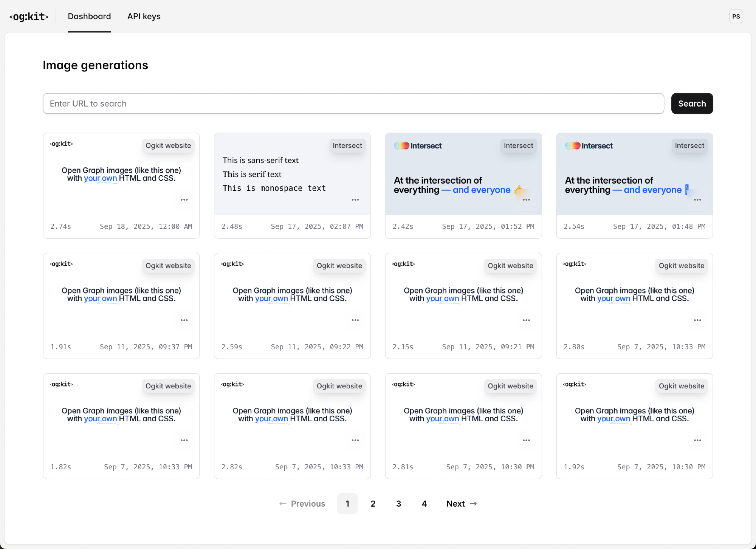Open three-dot menu on 2.82s card
Image resolution: width=756 pixels, height=549 pixels.
(x=355, y=440)
